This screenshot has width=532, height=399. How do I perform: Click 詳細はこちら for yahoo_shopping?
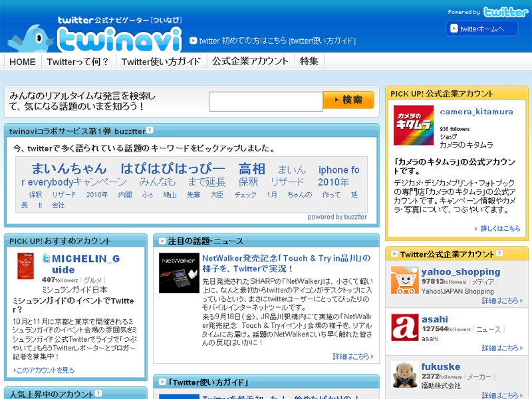[500, 301]
